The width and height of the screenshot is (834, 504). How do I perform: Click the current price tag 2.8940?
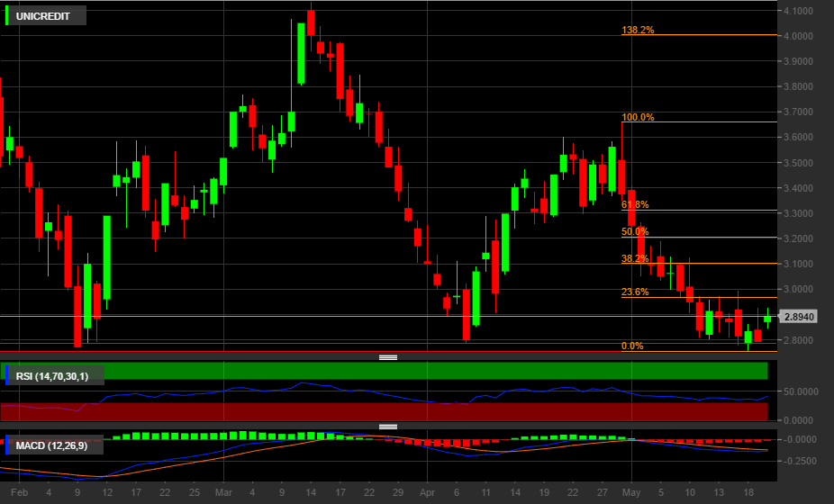click(x=799, y=317)
